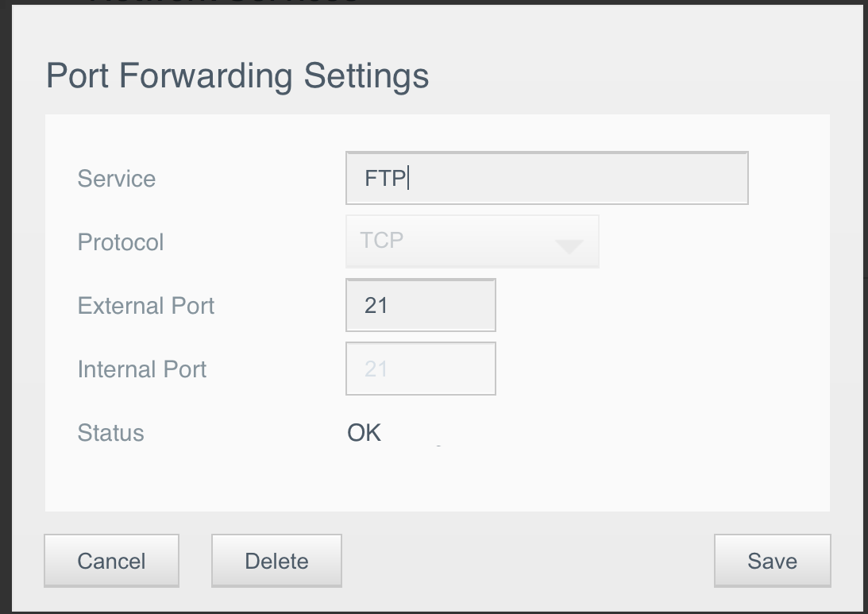
Task: Save the port forwarding settings
Action: tap(772, 561)
